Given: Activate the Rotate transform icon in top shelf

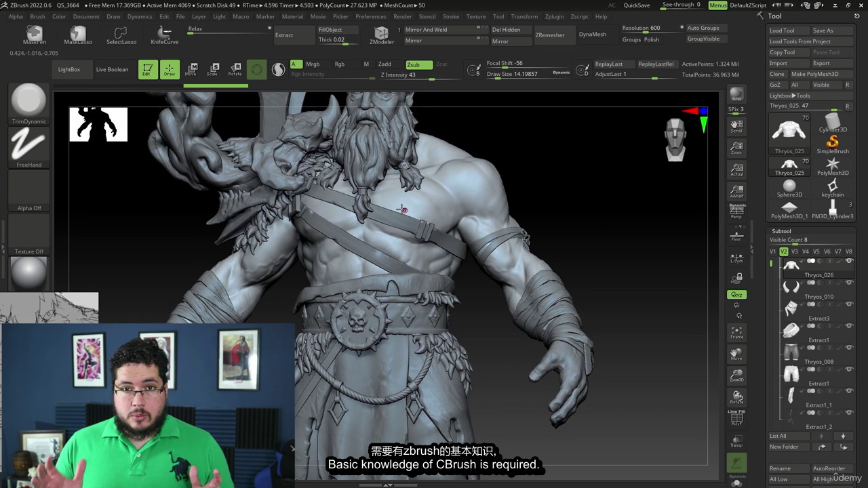Looking at the screenshot, I should (x=235, y=69).
